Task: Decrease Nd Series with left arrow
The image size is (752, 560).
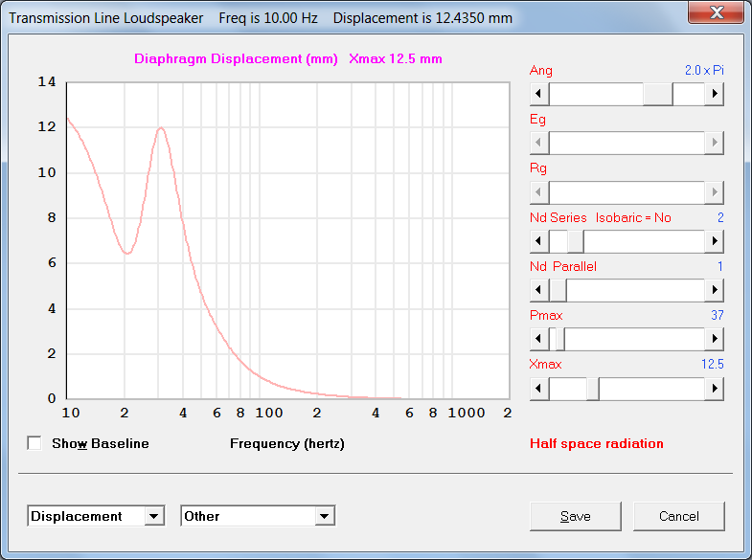Action: [539, 241]
